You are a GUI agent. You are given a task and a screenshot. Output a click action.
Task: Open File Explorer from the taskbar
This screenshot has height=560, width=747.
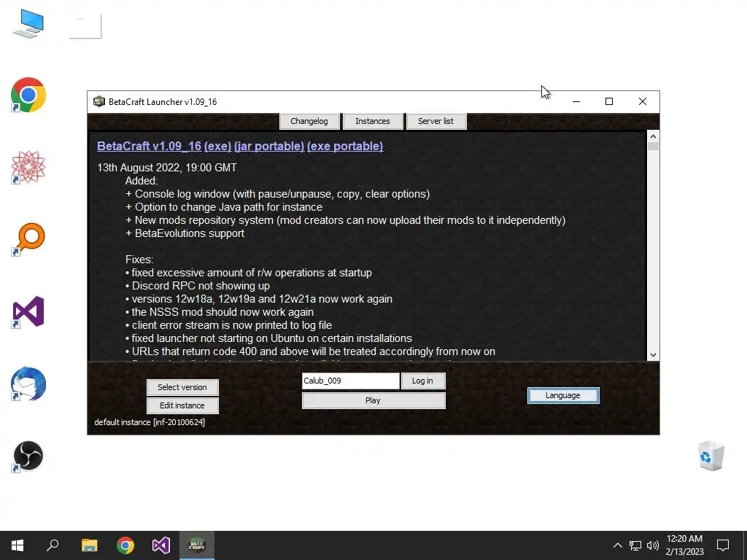[89, 545]
